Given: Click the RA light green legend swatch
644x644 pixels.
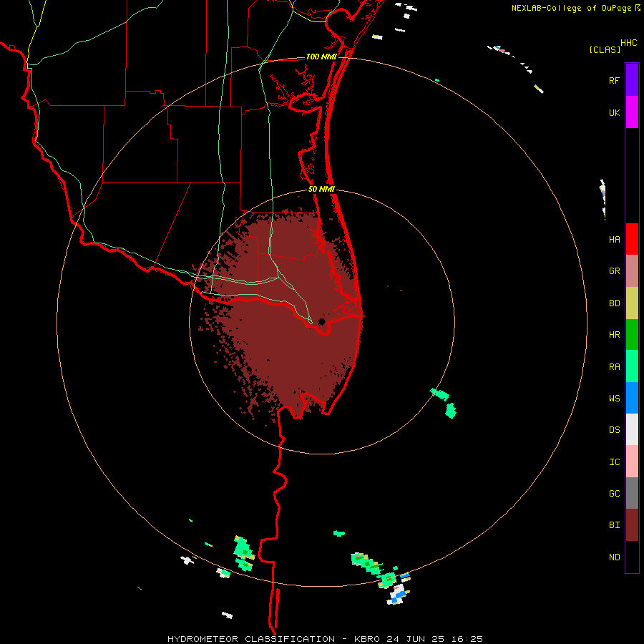Looking at the screenshot, I should tap(632, 366).
